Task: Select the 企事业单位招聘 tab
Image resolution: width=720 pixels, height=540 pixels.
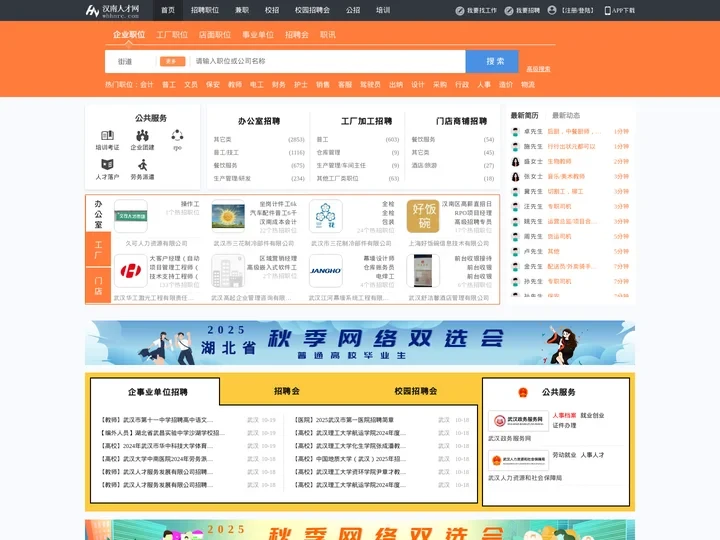Action: click(x=158, y=392)
